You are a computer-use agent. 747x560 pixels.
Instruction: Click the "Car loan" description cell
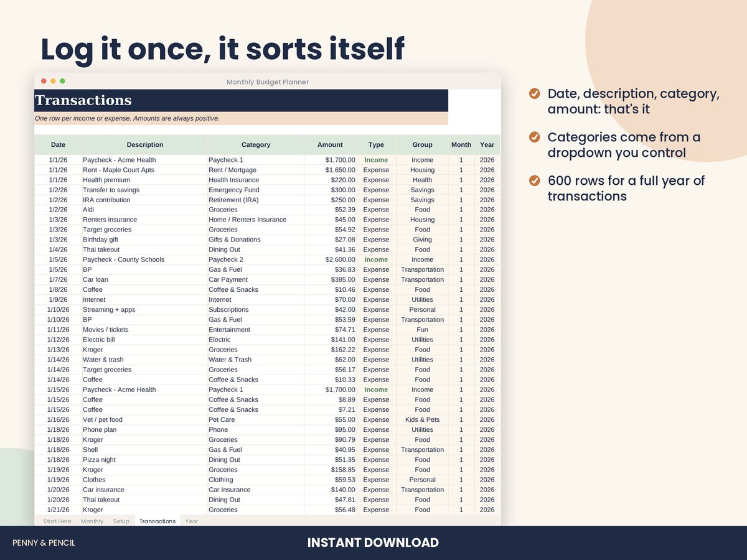click(x=145, y=279)
